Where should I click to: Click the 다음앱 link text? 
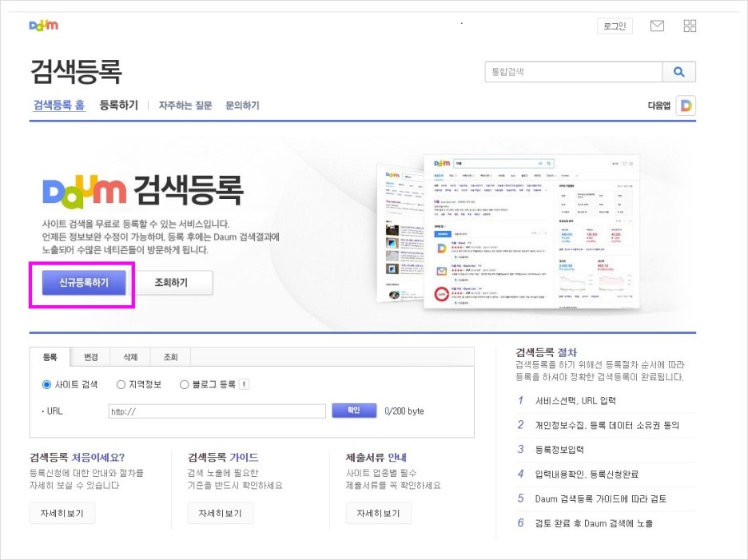658,105
